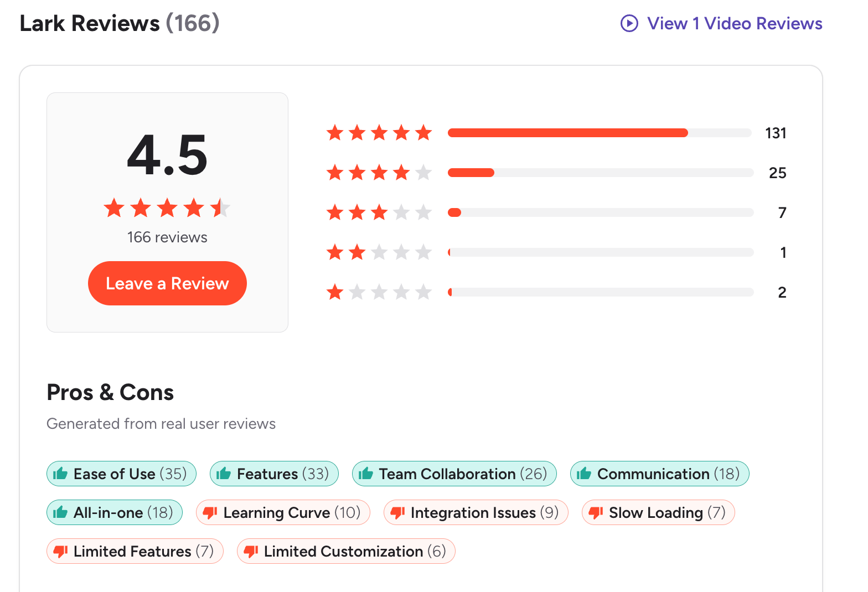Select the Team Collaboration (26) tag
The height and width of the screenshot is (592, 868).
pos(454,474)
